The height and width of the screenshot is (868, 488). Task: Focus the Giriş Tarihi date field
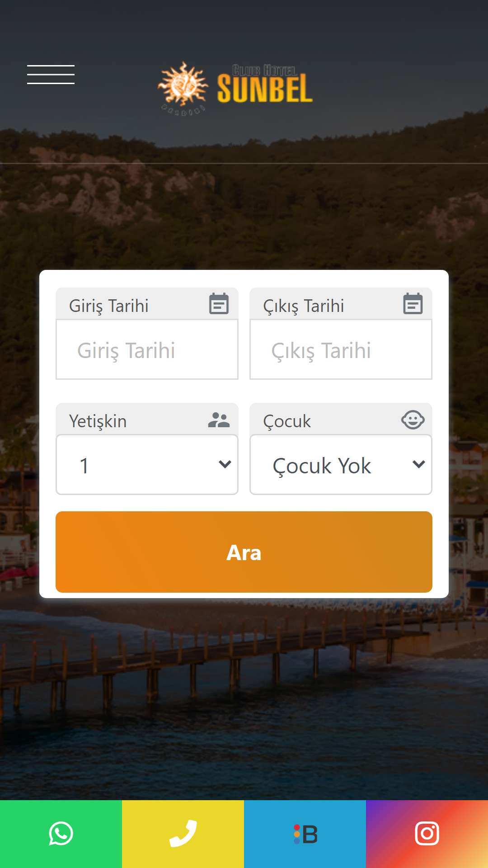click(x=147, y=349)
